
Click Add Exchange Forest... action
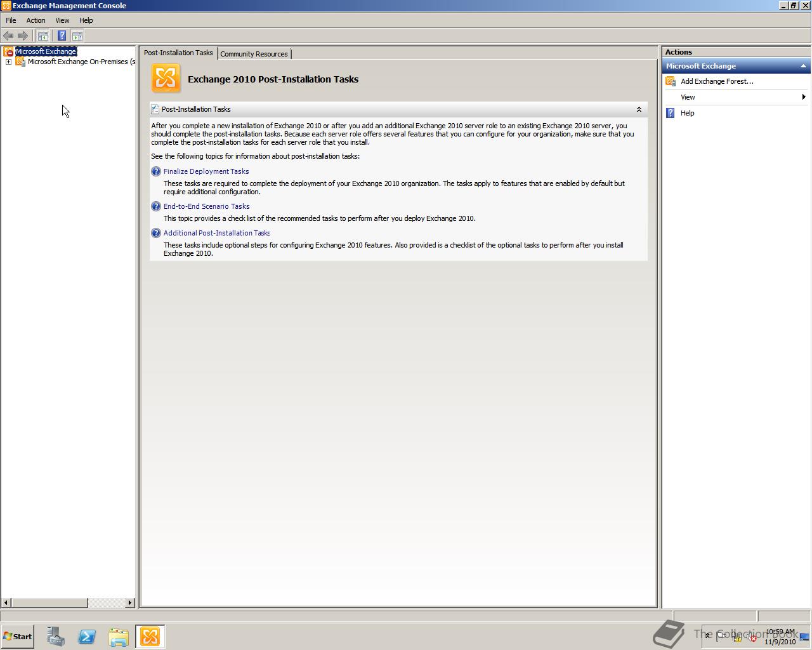(x=717, y=81)
